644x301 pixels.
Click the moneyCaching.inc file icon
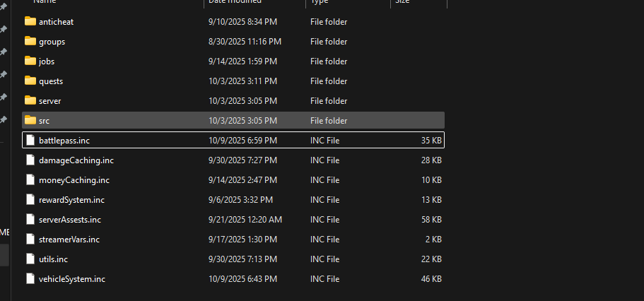[x=30, y=179]
